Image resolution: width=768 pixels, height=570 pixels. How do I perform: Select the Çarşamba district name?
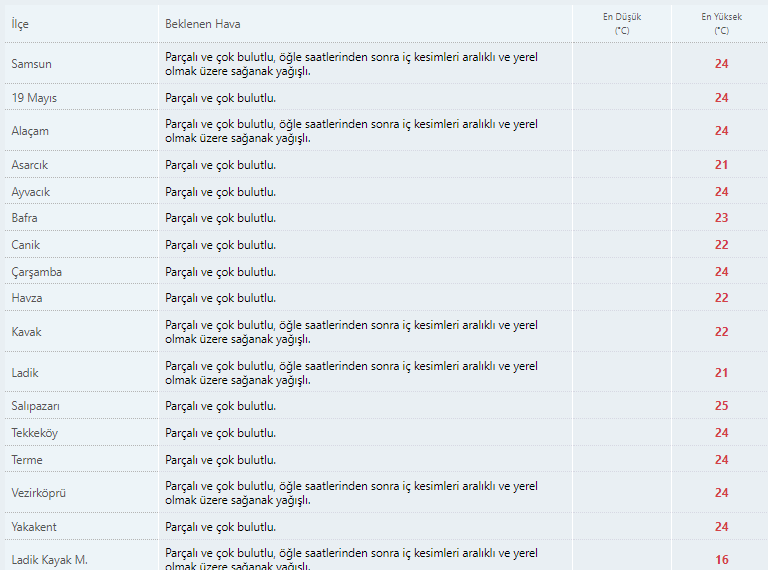point(37,272)
